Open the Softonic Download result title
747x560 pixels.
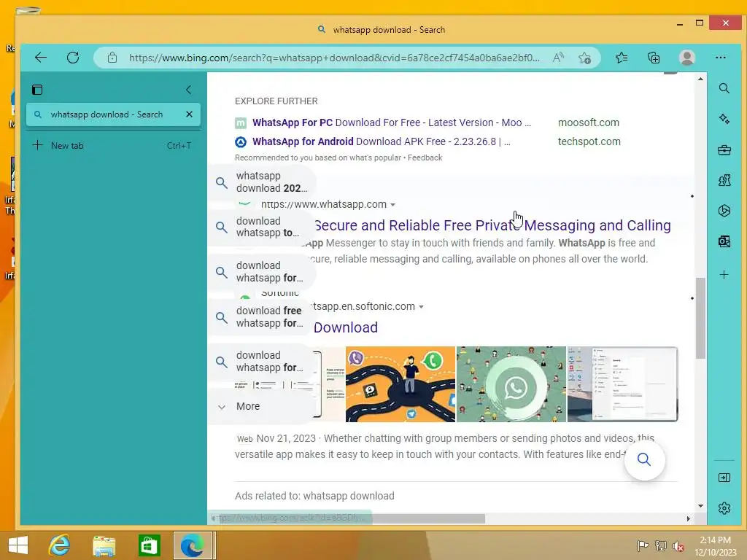coord(345,327)
